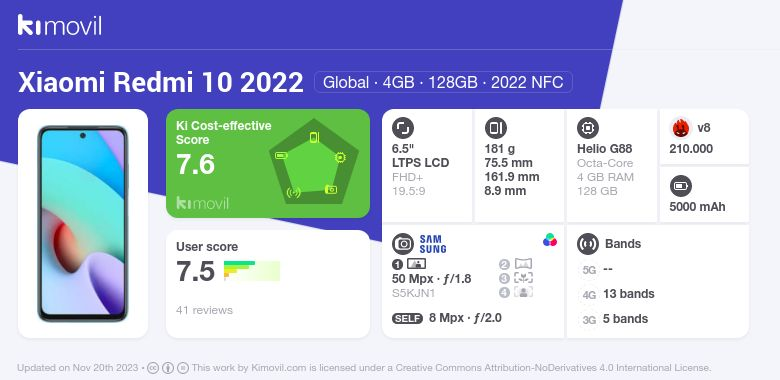Click the SELF selfie camera badge
Image resolution: width=780 pixels, height=380 pixels.
(x=407, y=318)
